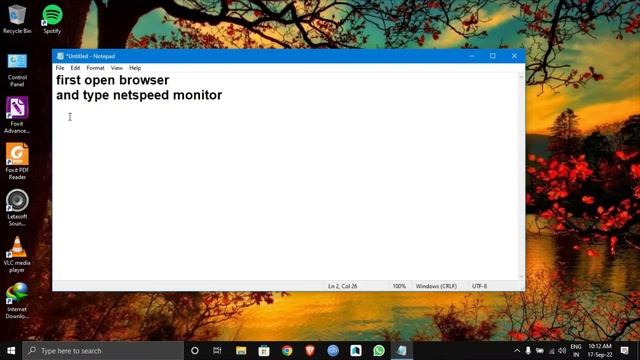Open Cortana from the taskbar
This screenshot has height=360, width=640.
[195, 351]
